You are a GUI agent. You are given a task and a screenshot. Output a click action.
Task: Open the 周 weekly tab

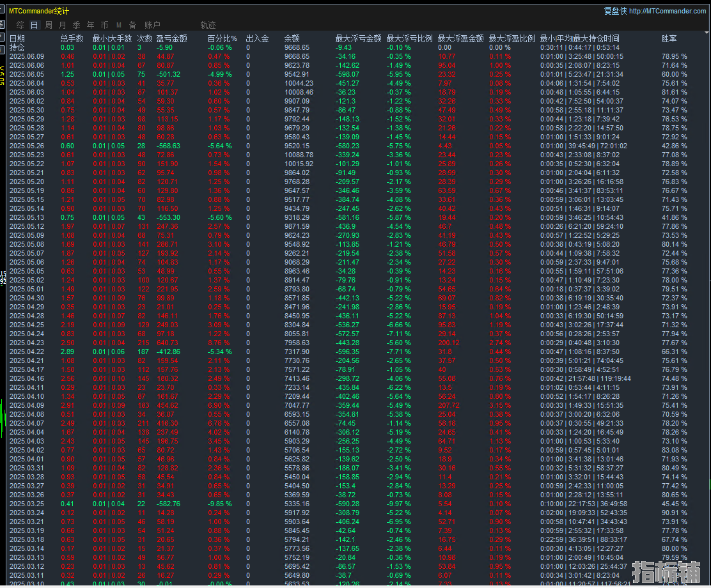[49, 25]
